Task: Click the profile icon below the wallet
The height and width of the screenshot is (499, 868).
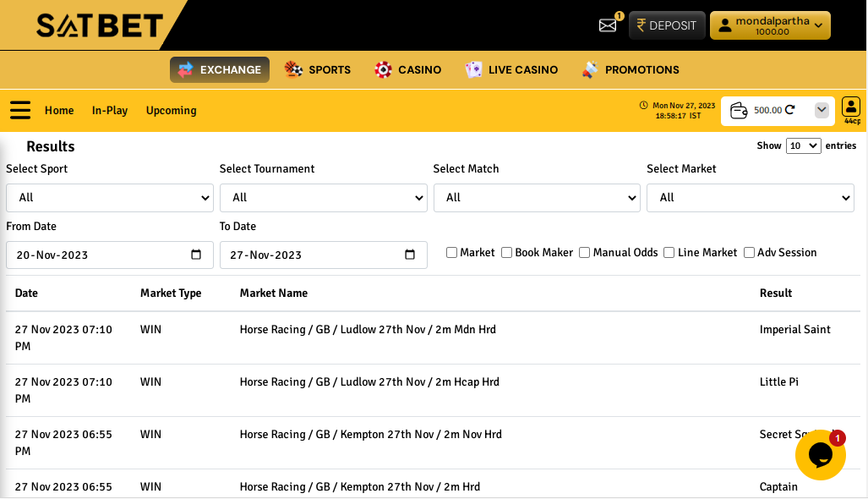Action: click(x=851, y=107)
